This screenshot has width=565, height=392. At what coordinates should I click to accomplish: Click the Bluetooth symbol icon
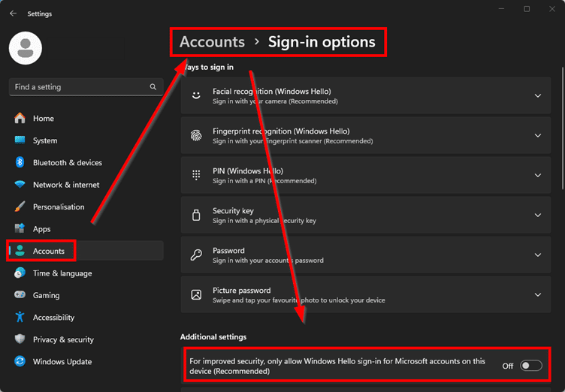click(x=20, y=162)
